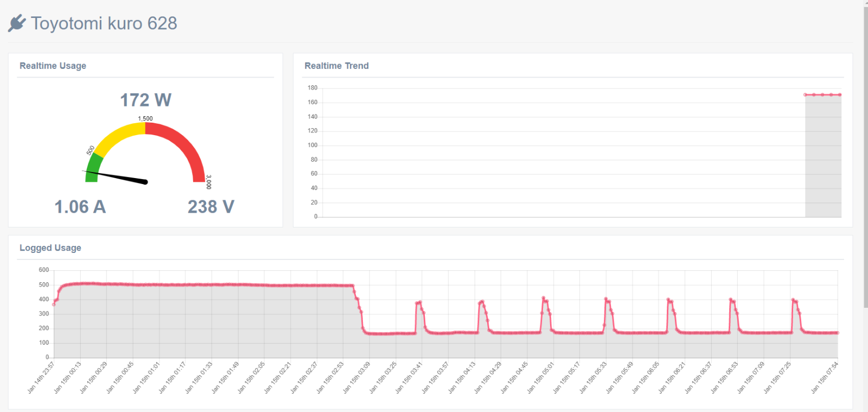Click the gray filled area in Realtime Trend
Viewport: 868px width, 412px height.
[x=823, y=157]
